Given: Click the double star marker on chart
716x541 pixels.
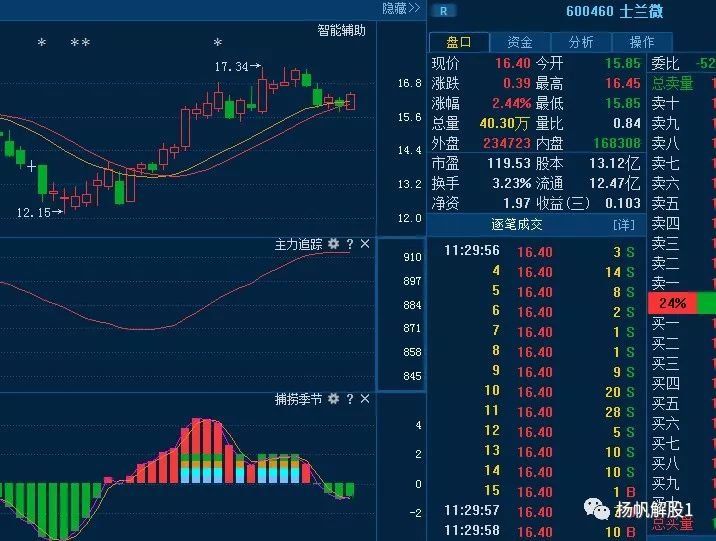Looking at the screenshot, I should pyautogui.click(x=80, y=42).
